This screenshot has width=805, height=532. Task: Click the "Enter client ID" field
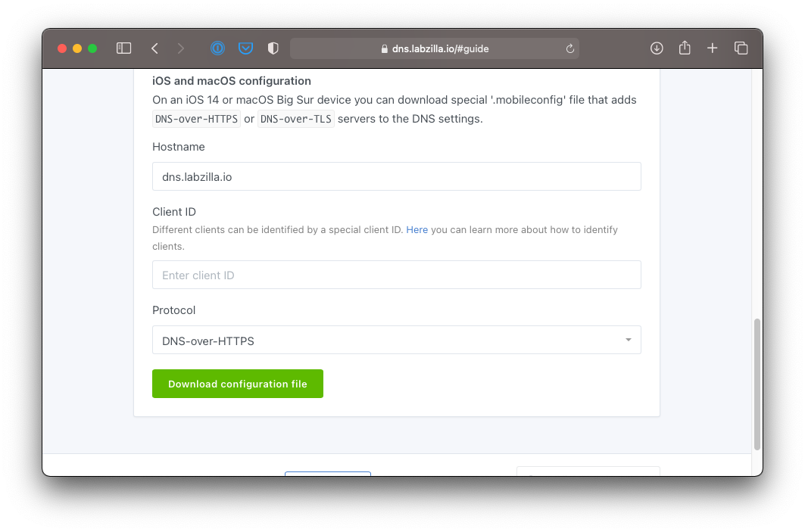click(396, 275)
